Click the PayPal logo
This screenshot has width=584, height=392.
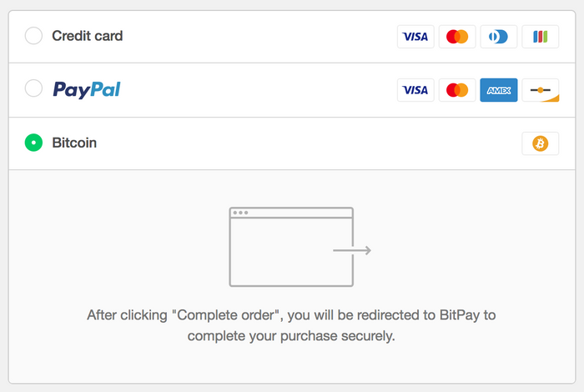[x=87, y=89]
